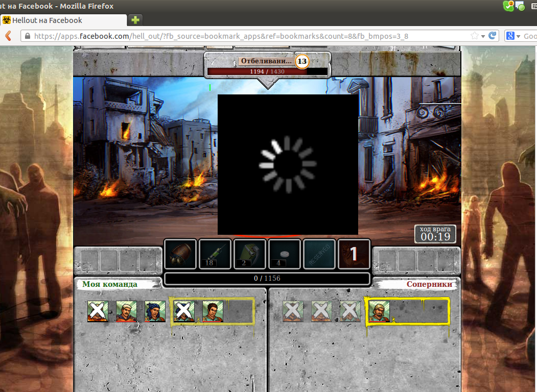Click the ход врага turn timer
This screenshot has width=537, height=392.
[x=435, y=234]
